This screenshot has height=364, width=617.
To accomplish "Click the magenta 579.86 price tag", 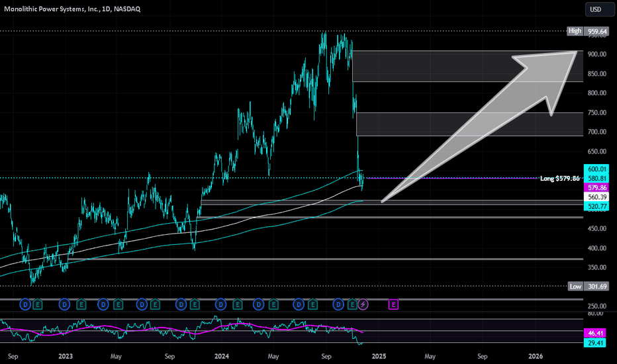I will [596, 188].
